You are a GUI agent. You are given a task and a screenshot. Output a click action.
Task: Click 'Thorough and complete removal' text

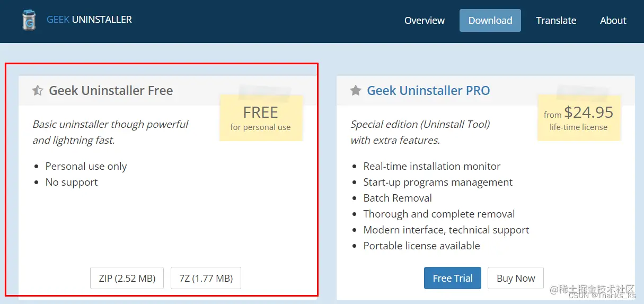(439, 214)
